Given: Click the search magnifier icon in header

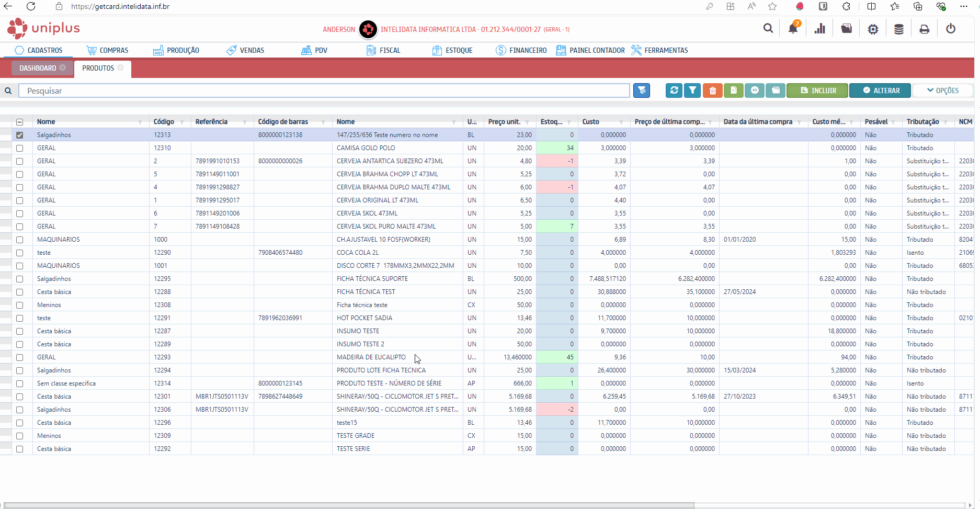Looking at the screenshot, I should 768,29.
